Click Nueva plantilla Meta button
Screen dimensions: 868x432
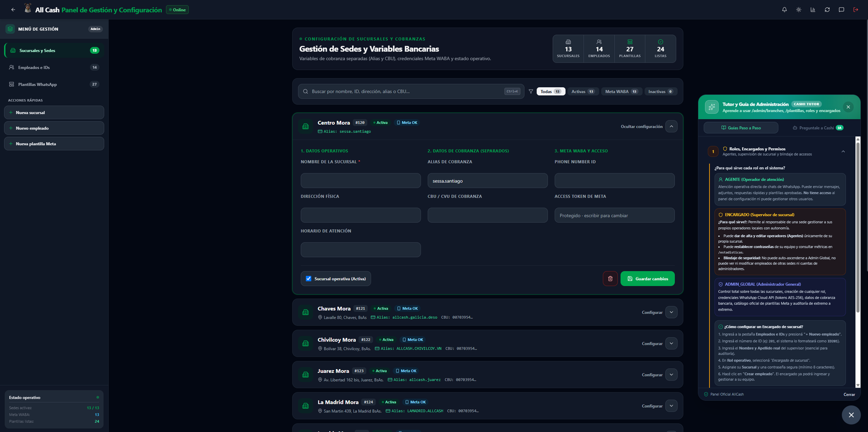pyautogui.click(x=54, y=144)
